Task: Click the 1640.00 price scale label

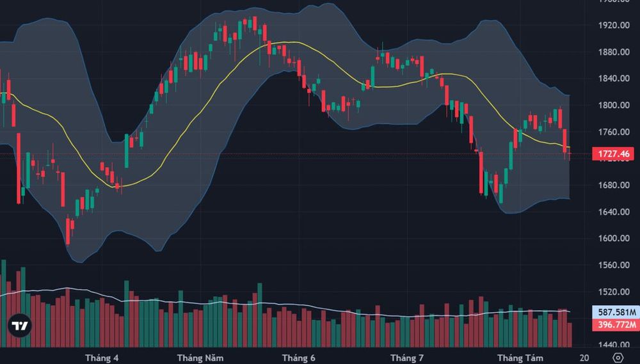Action: click(614, 212)
